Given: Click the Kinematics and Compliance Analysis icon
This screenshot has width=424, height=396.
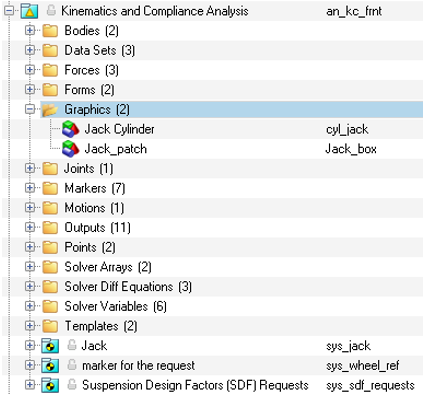Looking at the screenshot, I should coord(29,11).
